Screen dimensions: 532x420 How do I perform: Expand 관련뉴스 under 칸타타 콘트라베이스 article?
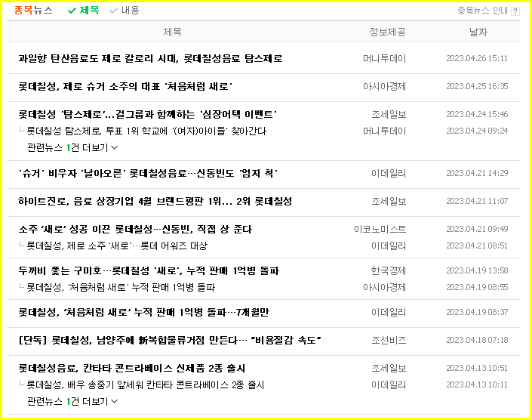point(72,402)
